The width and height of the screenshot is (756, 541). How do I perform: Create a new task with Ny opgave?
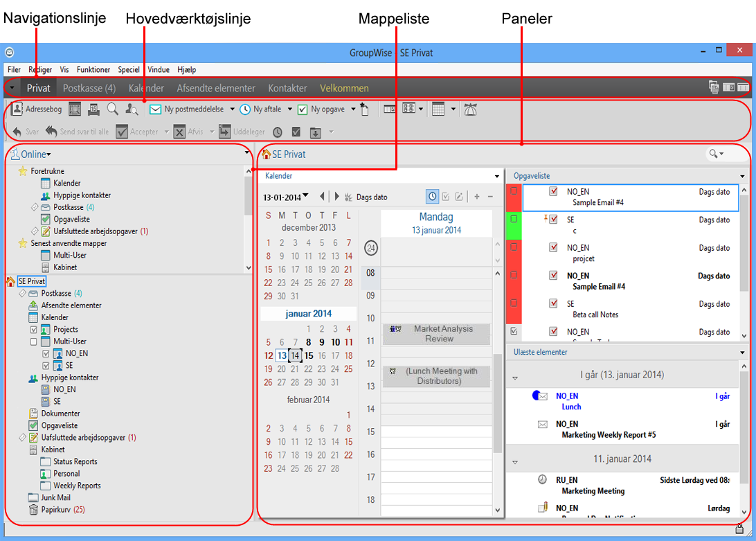[321, 109]
